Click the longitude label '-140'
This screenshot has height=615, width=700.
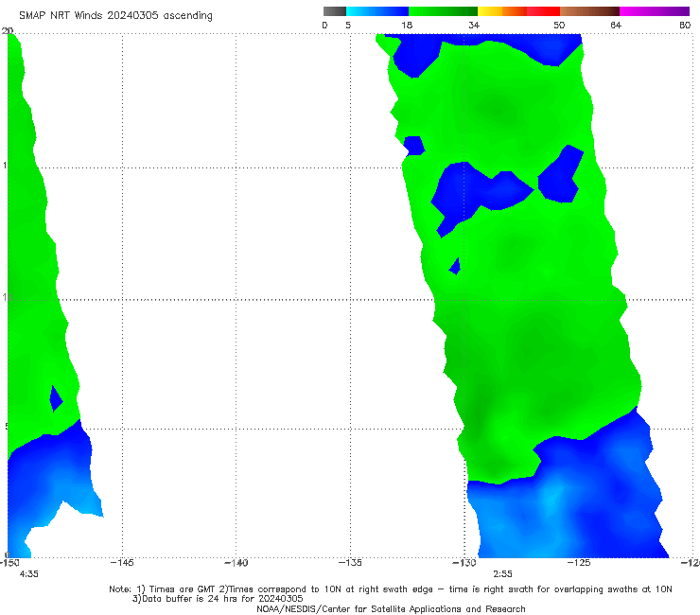pyautogui.click(x=236, y=563)
